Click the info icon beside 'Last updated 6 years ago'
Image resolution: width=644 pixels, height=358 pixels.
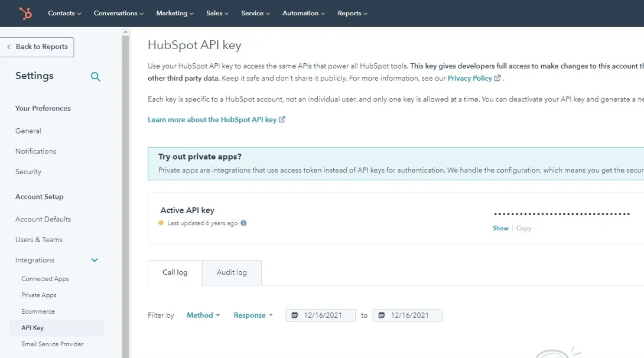(x=243, y=223)
